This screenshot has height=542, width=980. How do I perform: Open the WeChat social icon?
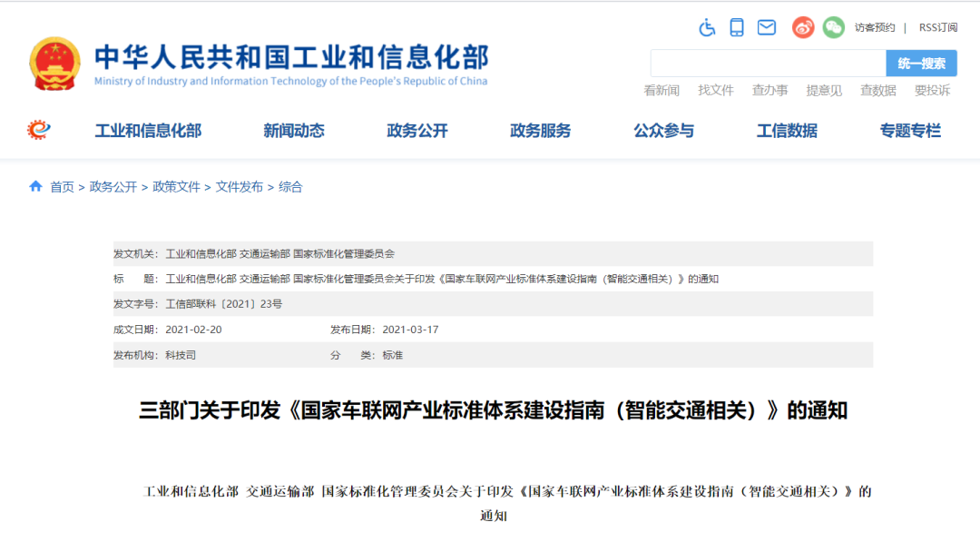[x=833, y=27]
